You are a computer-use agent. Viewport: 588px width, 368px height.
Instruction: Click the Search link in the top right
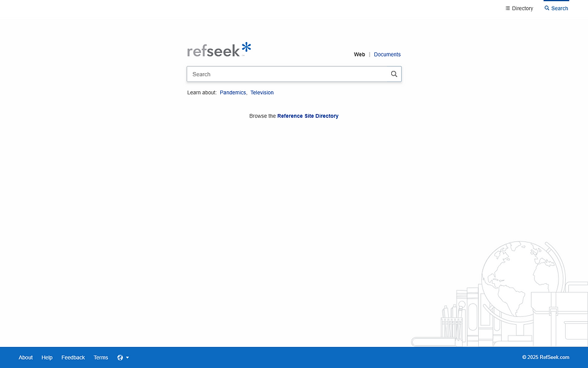click(559, 8)
